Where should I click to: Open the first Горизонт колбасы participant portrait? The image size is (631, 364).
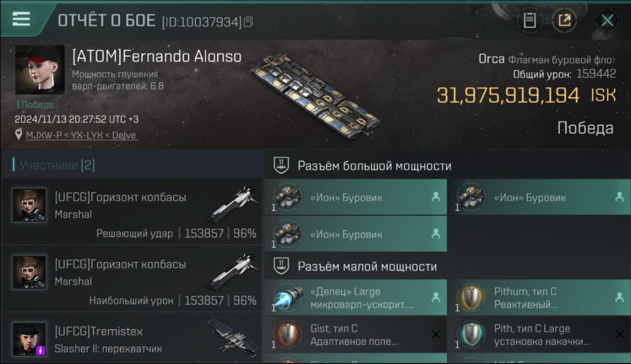30,205
